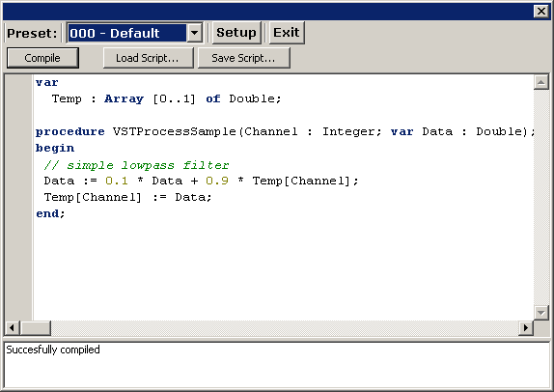Click the 0.9 constant in code
554x392 pixels.
(217, 181)
